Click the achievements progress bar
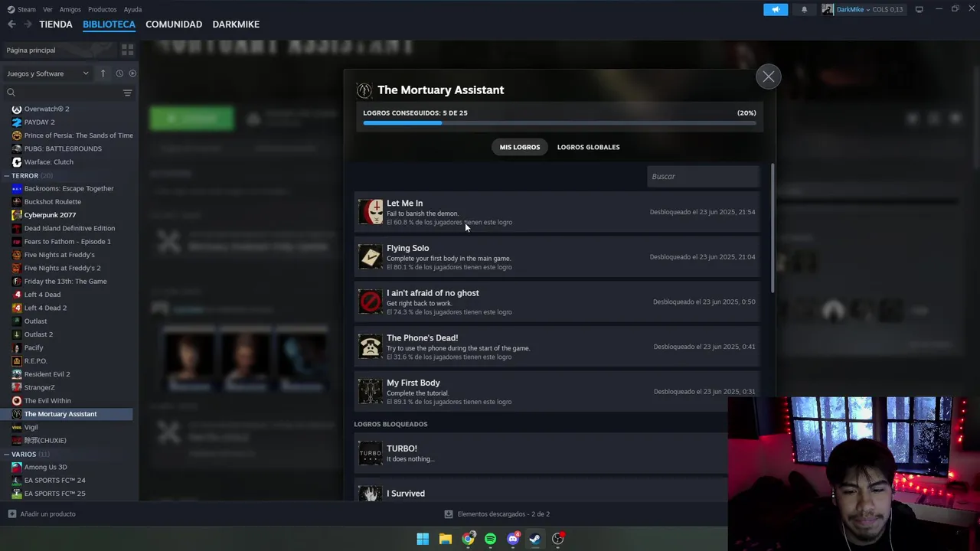 pos(560,122)
